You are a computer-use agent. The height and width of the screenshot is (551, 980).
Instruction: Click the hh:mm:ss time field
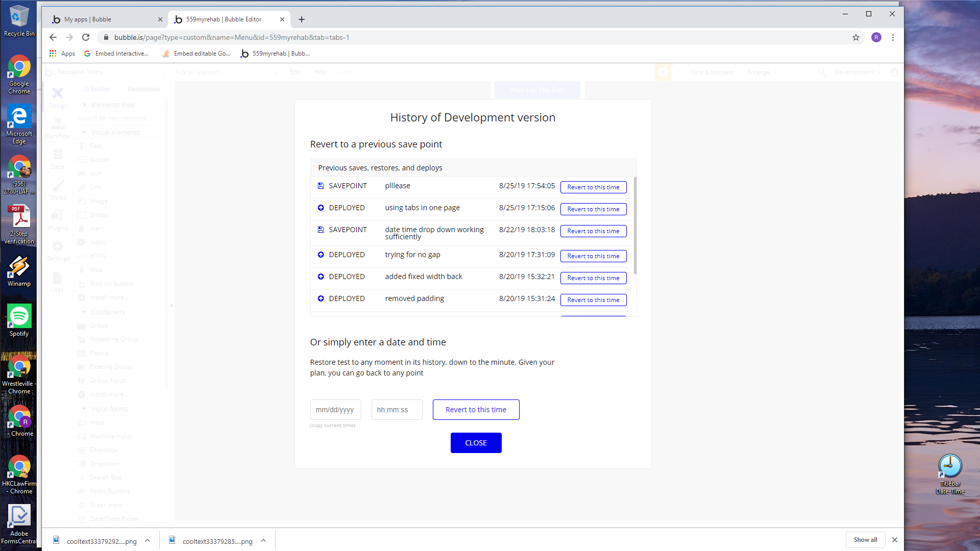point(397,410)
